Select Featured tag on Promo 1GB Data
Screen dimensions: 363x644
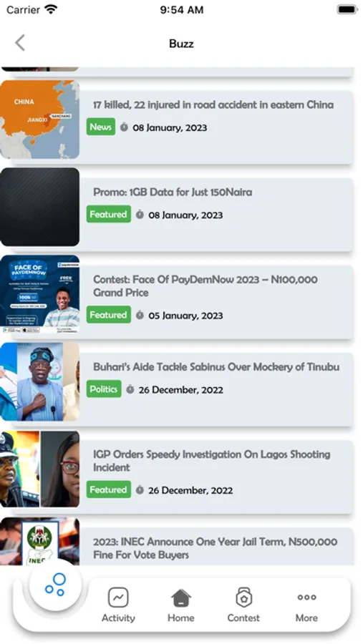[x=109, y=215]
